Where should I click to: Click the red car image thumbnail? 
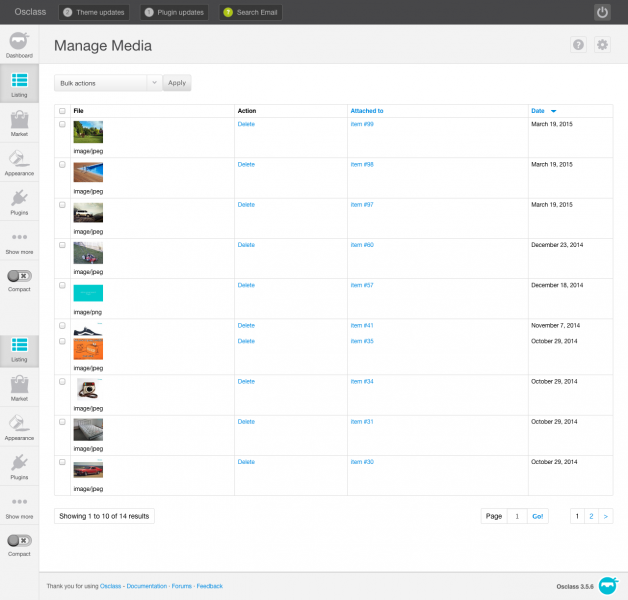coord(88,470)
